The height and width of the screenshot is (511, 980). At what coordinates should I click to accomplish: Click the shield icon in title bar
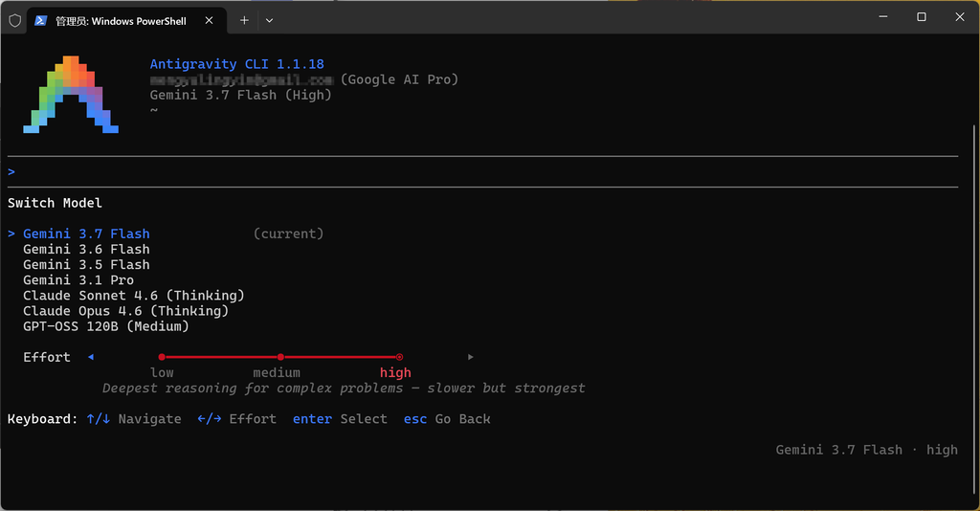(15, 21)
